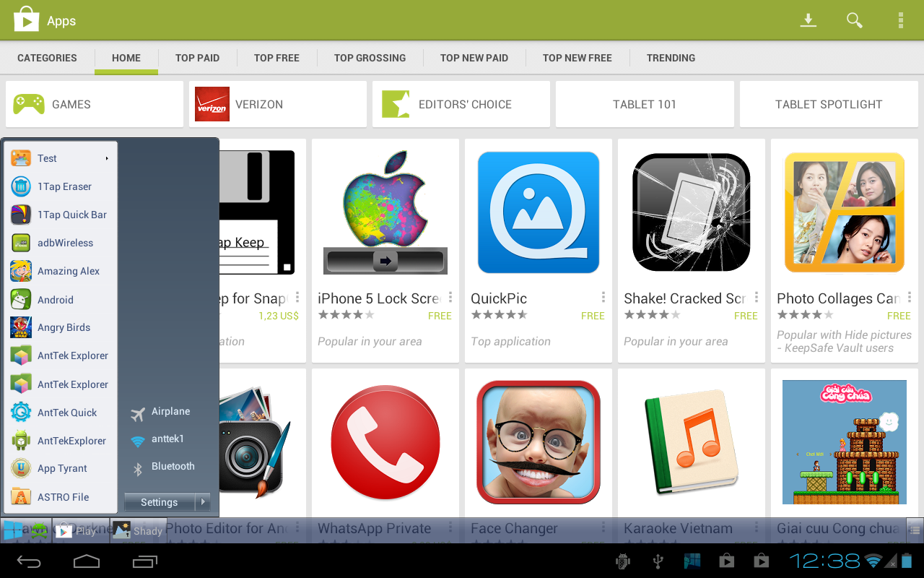Open the Photo Collages app icon

844,212
